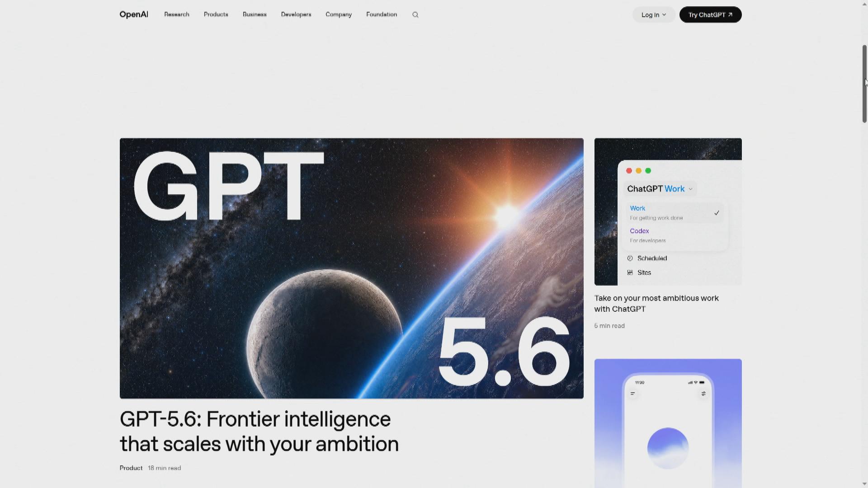Click the scrollbar down arrow
The image size is (868, 488).
(864, 484)
